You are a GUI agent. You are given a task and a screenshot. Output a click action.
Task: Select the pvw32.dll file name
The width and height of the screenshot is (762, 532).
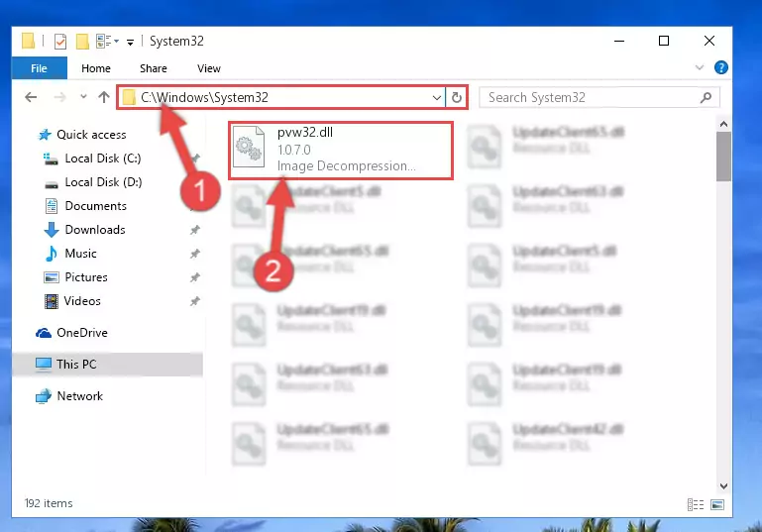coord(305,133)
